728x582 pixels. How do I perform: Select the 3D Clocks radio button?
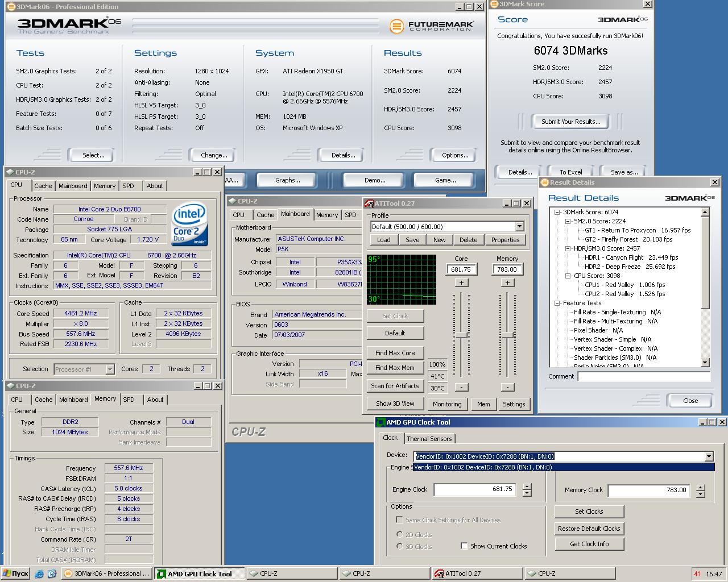(x=399, y=547)
